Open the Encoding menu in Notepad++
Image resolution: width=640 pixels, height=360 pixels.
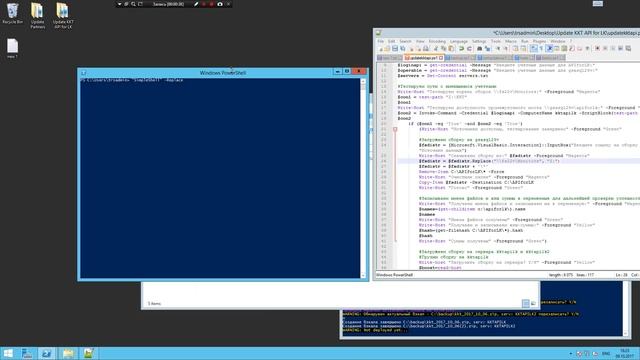[437, 41]
